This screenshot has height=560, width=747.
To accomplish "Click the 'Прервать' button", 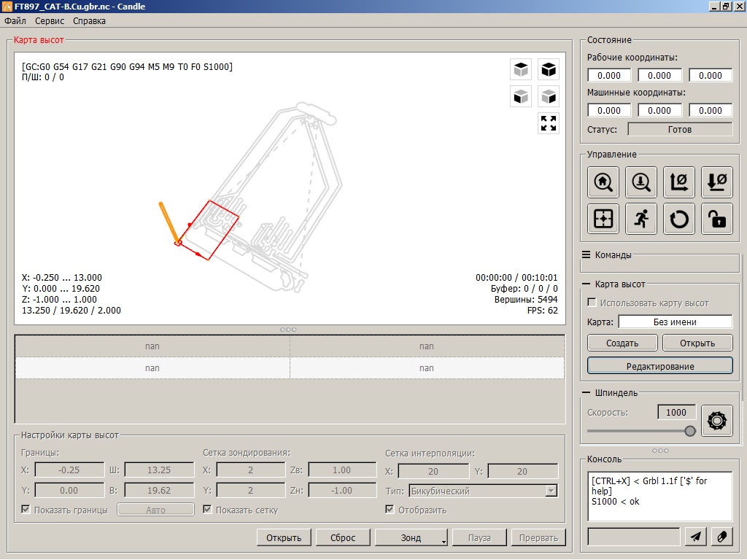I will (538, 537).
